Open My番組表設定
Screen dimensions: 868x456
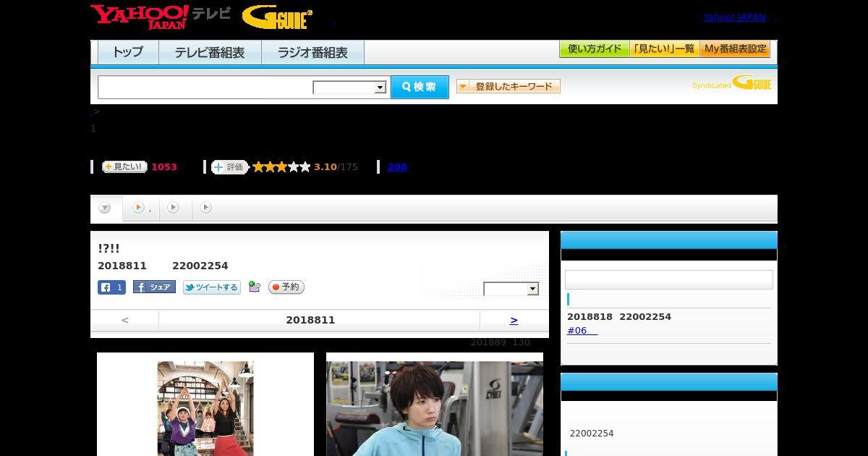coord(735,49)
